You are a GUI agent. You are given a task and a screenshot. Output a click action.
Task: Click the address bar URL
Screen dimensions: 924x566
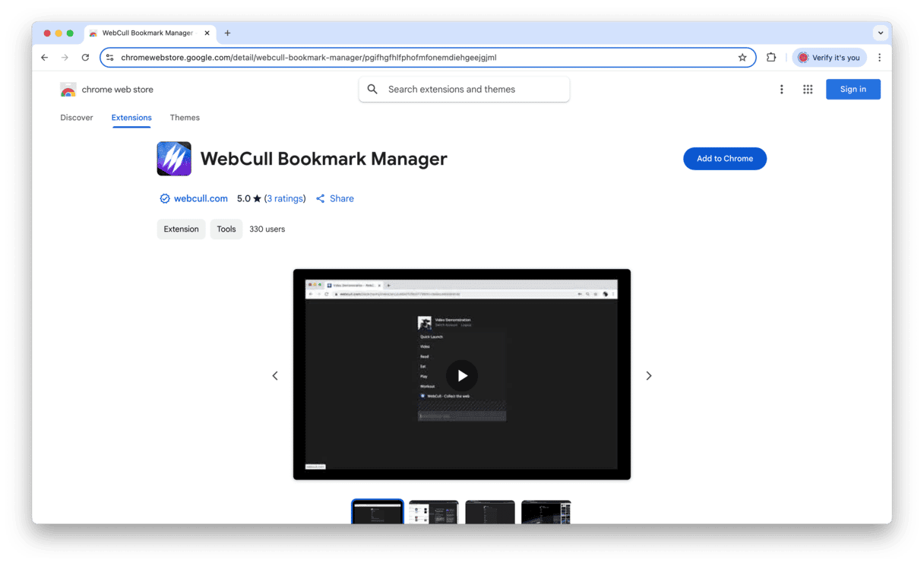click(x=309, y=58)
